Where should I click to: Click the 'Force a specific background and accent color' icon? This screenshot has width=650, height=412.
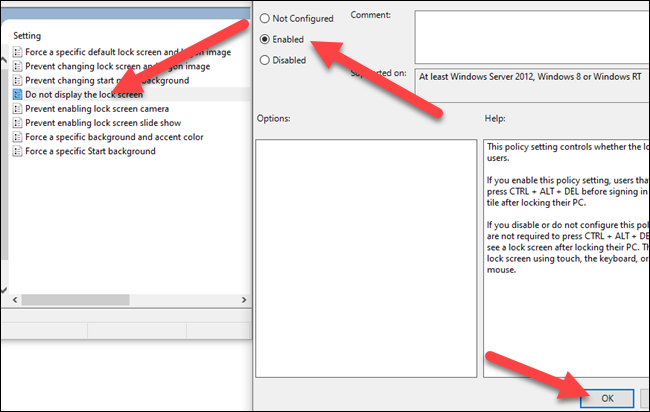pos(18,136)
